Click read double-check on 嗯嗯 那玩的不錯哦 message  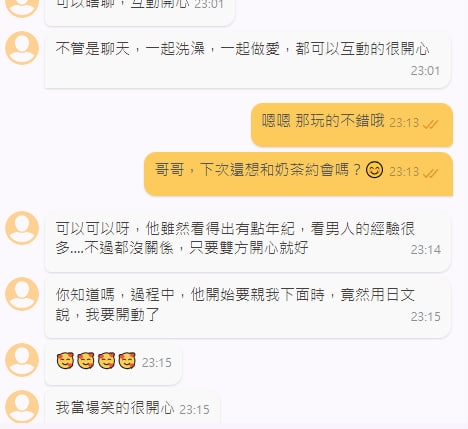(430, 124)
